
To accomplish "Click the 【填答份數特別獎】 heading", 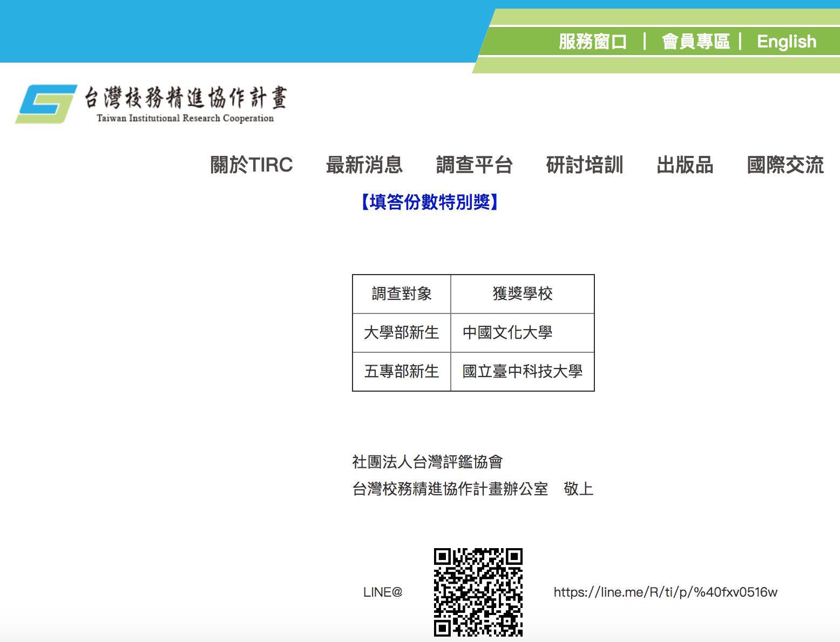I will (430, 202).
